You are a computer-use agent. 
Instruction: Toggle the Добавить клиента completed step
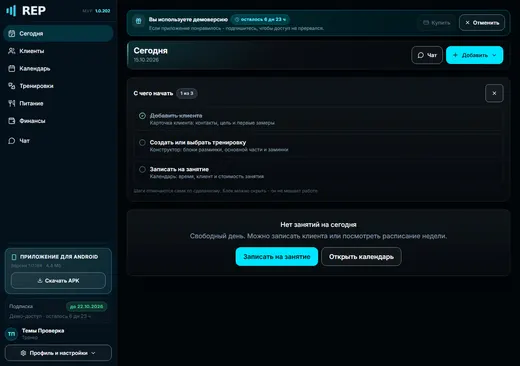(142, 116)
